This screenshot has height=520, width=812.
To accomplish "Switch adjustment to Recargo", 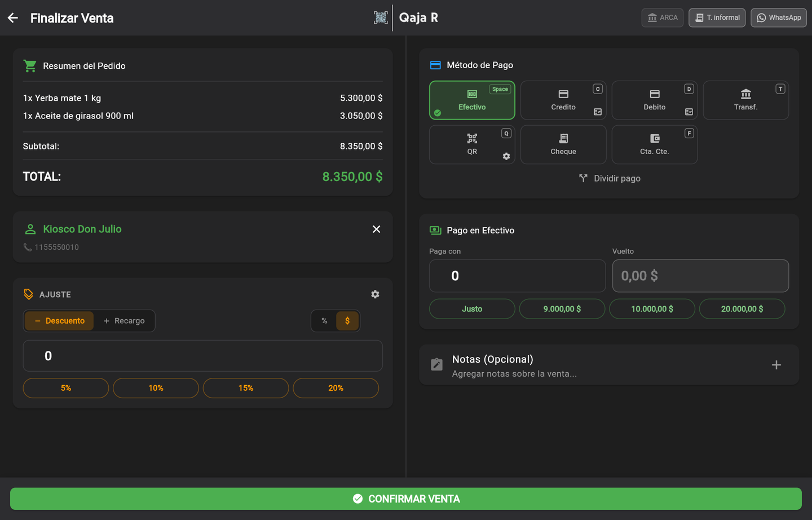I will click(124, 321).
